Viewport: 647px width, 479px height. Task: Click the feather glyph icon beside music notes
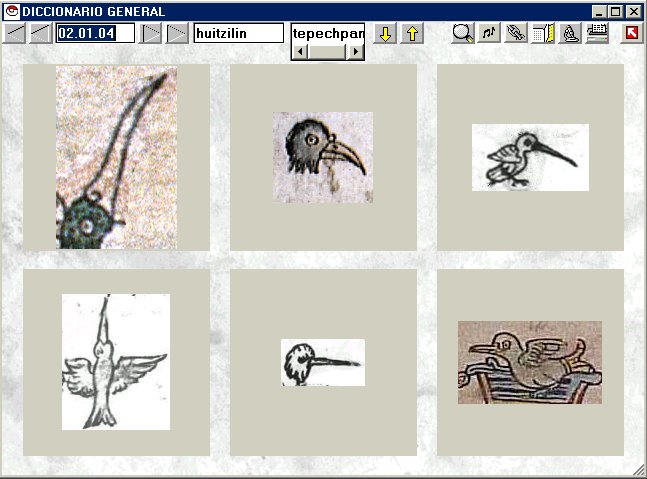[x=516, y=33]
